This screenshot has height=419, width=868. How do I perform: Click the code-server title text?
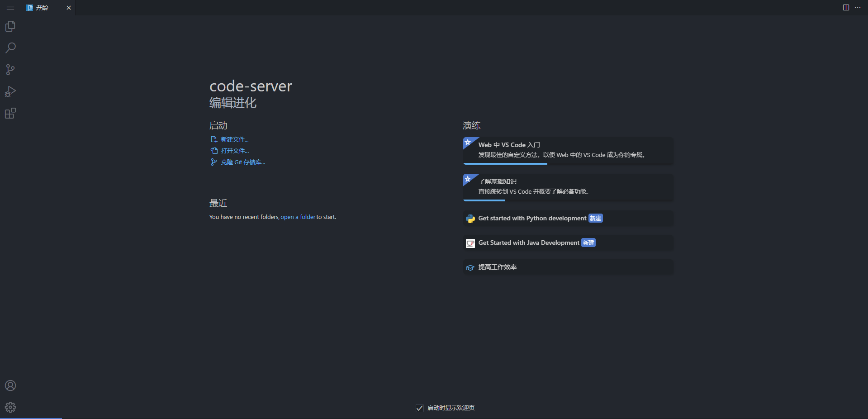[x=251, y=86]
